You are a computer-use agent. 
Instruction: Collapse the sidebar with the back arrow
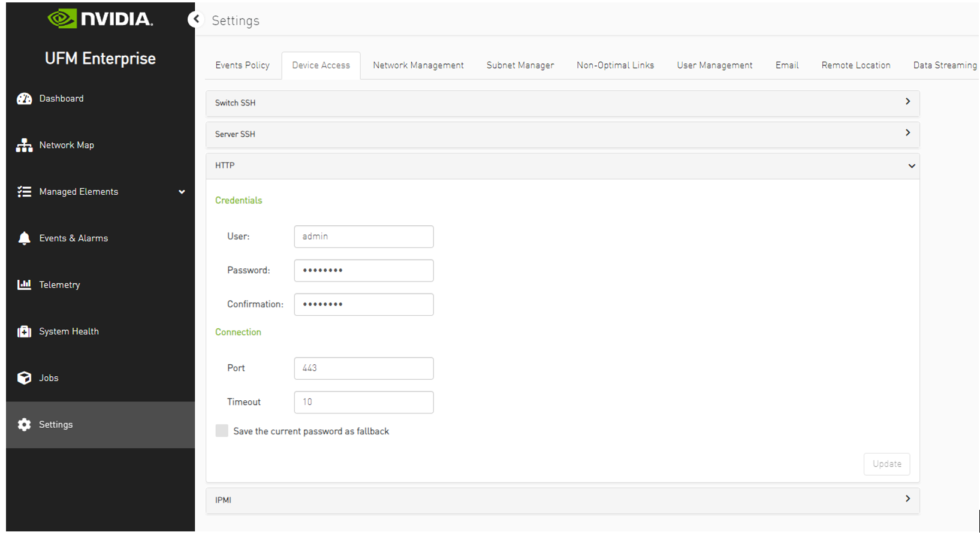[196, 19]
